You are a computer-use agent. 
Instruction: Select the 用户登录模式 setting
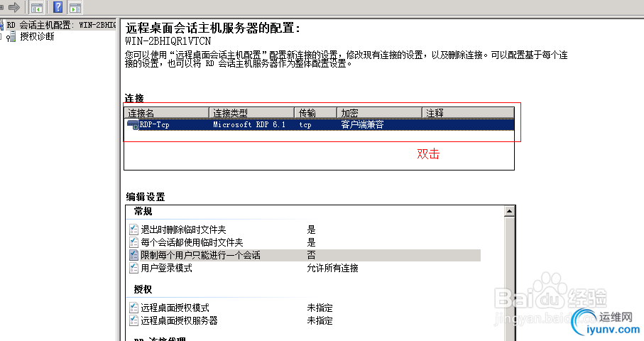[x=166, y=269]
